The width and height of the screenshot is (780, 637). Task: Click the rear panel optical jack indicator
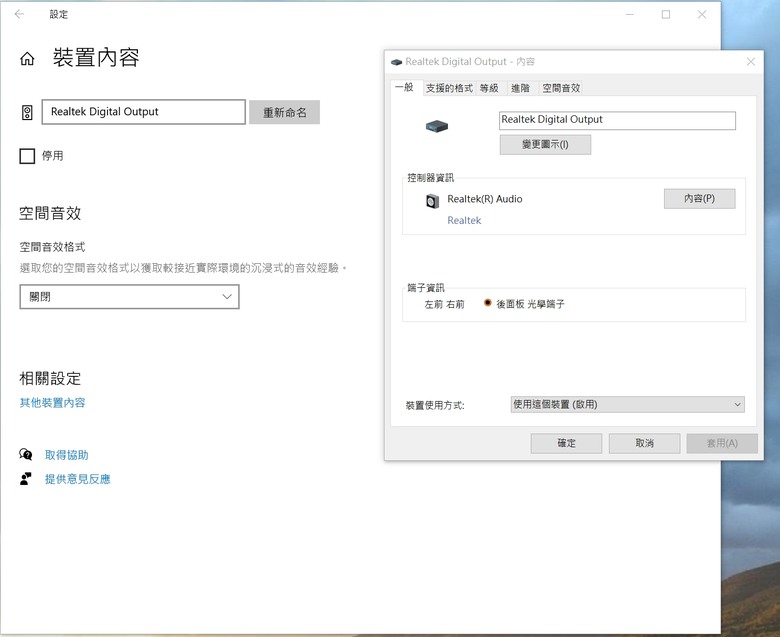coord(488,302)
